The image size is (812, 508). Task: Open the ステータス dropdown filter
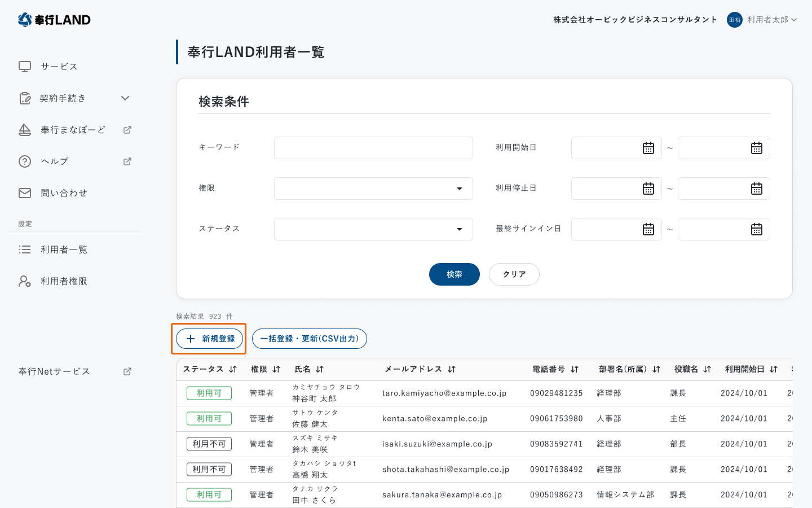click(373, 229)
